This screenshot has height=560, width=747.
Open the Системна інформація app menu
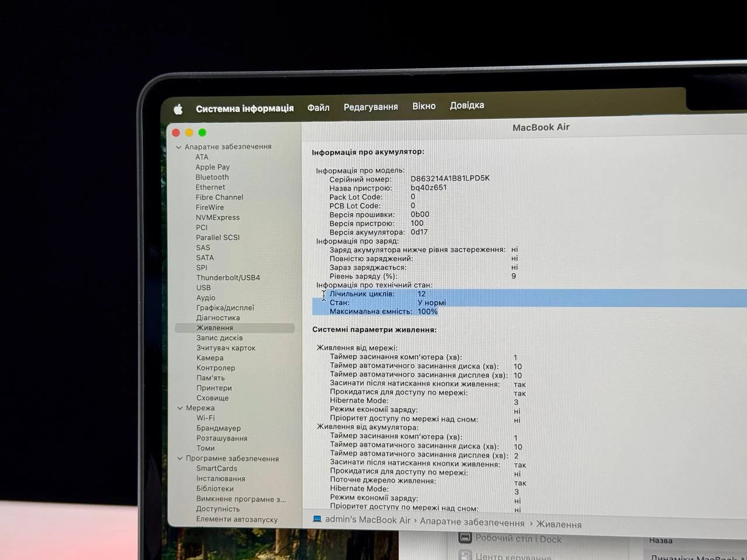[245, 108]
